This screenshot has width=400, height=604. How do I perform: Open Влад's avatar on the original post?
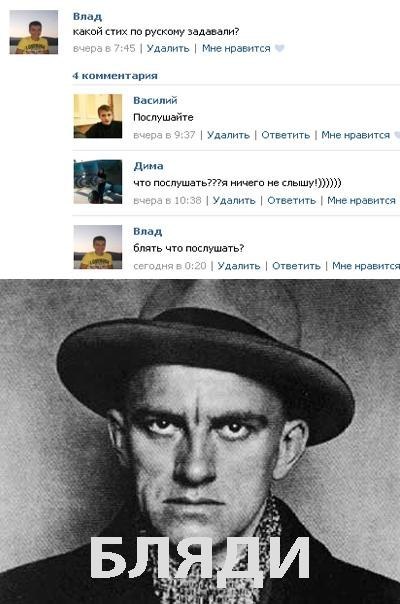(x=34, y=32)
